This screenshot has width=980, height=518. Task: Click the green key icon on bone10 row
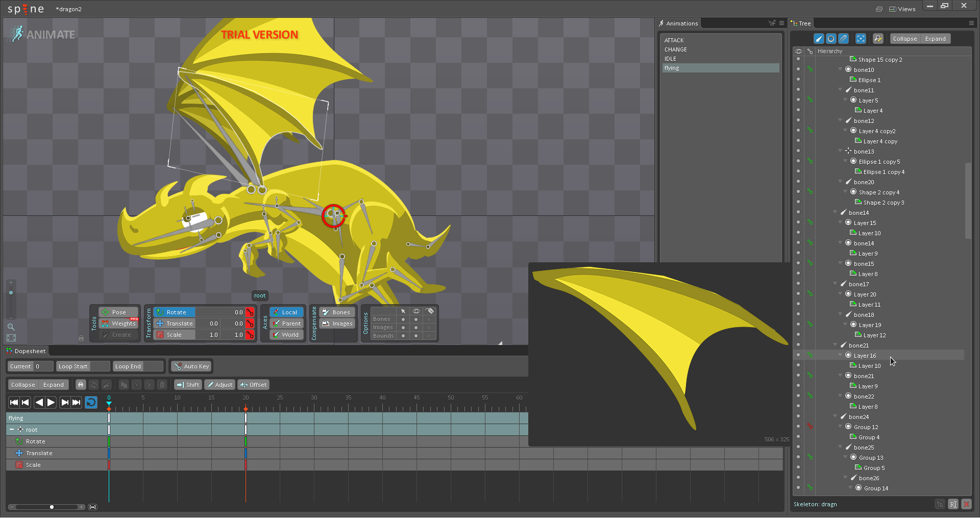(x=810, y=69)
